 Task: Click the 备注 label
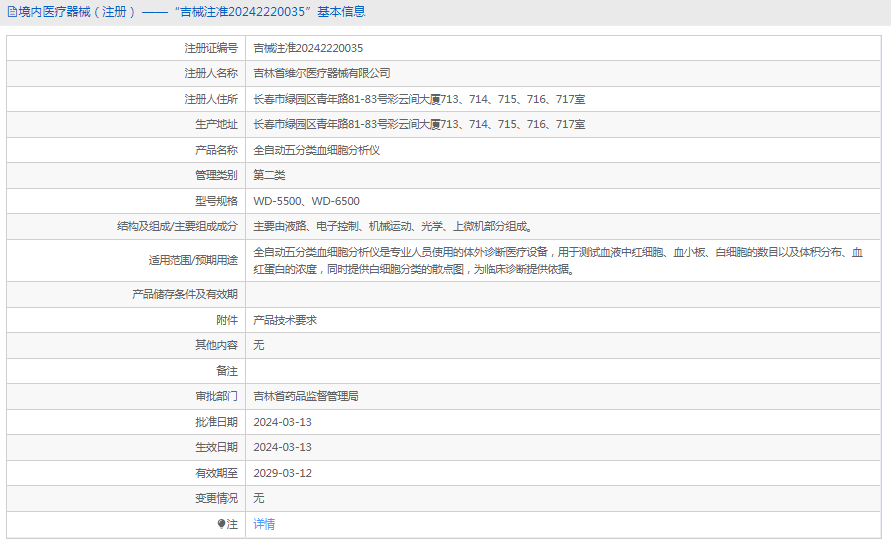pos(227,371)
